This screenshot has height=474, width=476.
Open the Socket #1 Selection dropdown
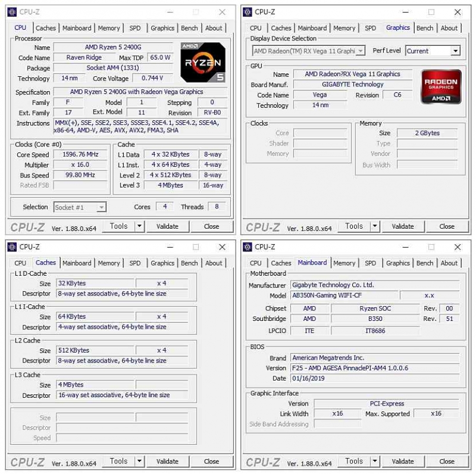point(101,208)
